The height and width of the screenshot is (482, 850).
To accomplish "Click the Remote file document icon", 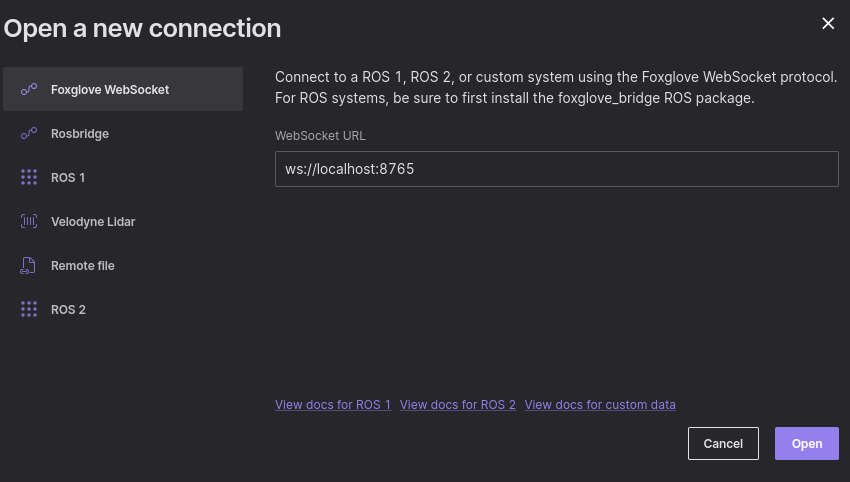I will click(29, 265).
